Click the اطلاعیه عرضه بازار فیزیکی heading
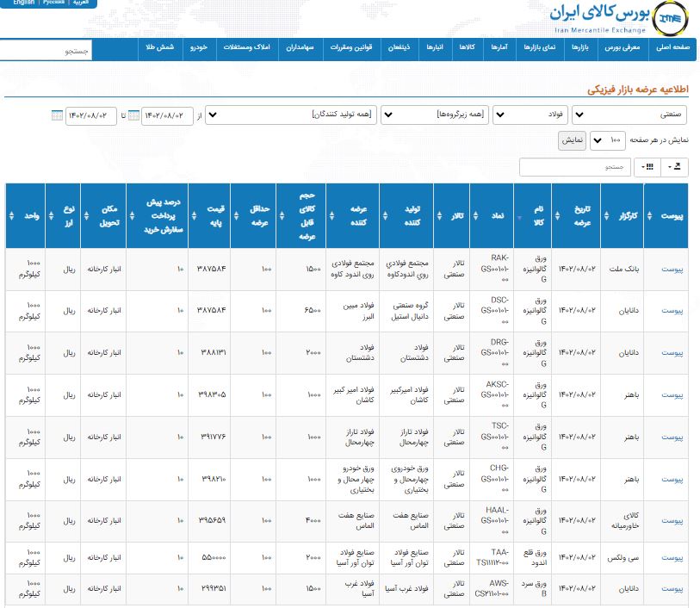The height and width of the screenshot is (608, 700). pyautogui.click(x=638, y=89)
